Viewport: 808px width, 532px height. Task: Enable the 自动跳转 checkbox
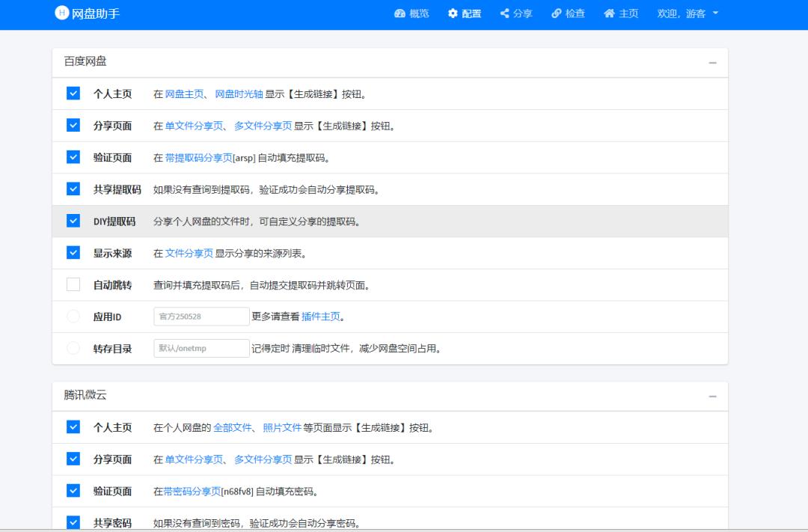[73, 284]
